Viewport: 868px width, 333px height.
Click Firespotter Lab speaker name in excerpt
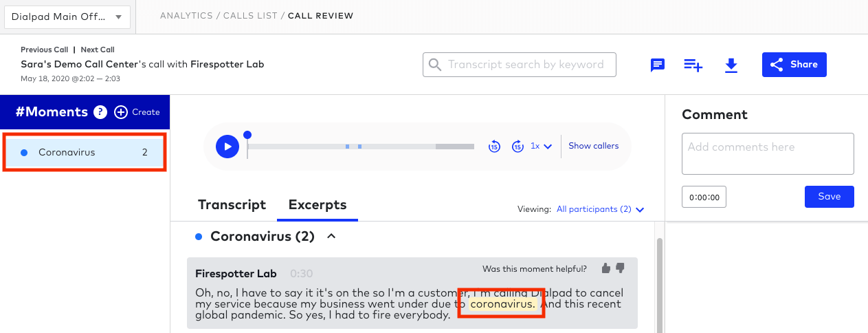pyautogui.click(x=236, y=274)
